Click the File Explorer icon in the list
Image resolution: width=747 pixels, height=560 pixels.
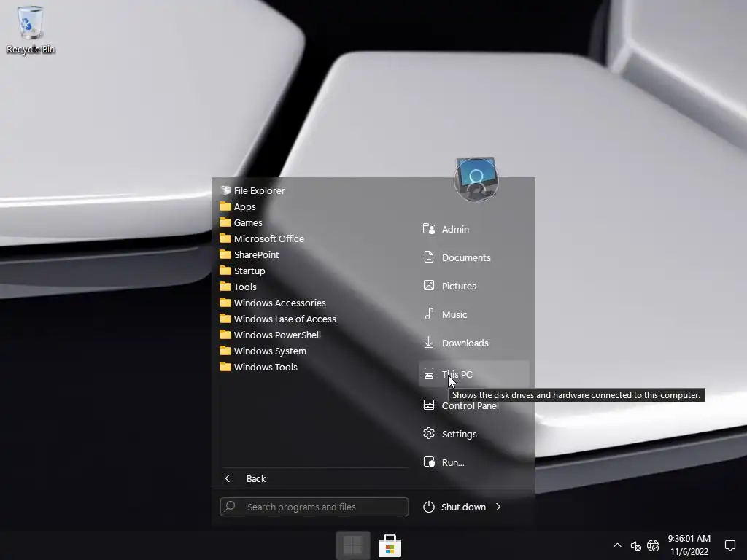coord(225,190)
